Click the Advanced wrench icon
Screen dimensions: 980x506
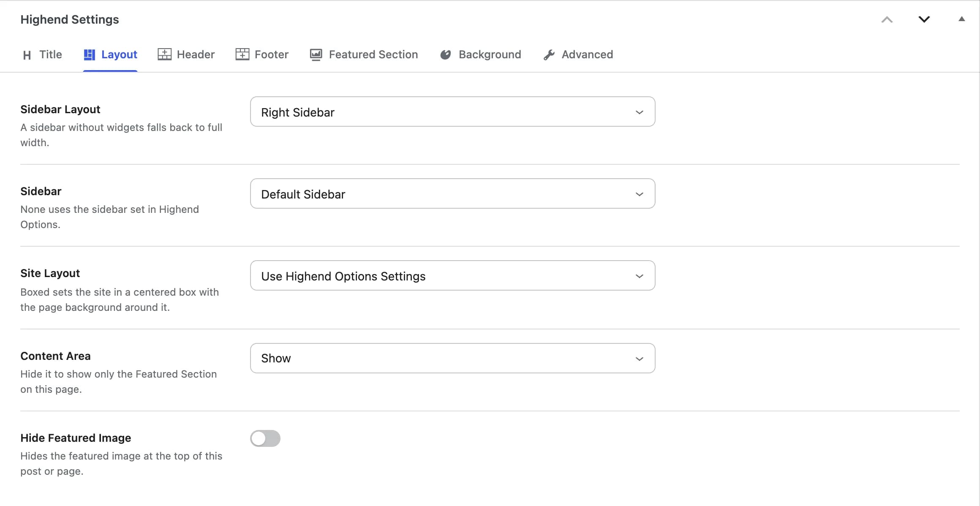tap(549, 55)
